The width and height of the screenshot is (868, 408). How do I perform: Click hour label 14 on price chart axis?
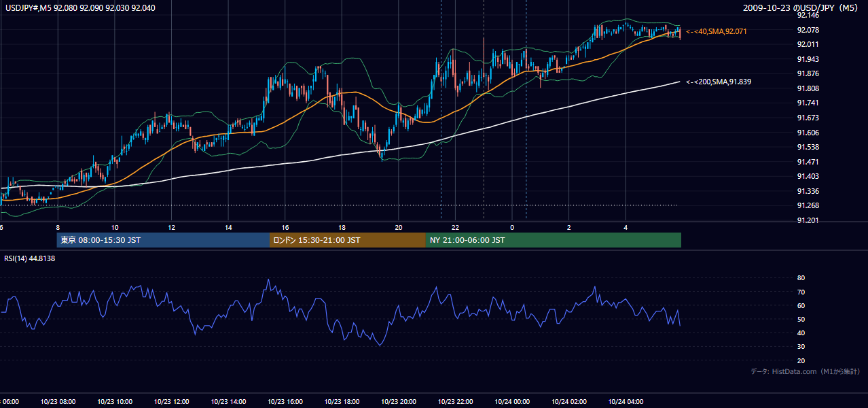[228, 227]
